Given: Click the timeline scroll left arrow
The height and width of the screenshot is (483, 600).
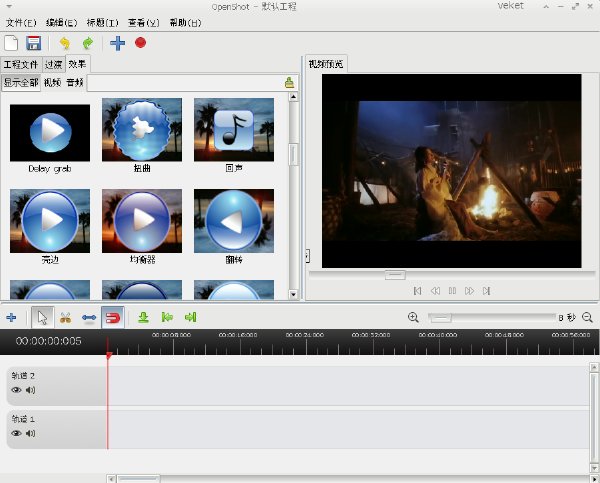Looking at the screenshot, I should [x=111, y=479].
